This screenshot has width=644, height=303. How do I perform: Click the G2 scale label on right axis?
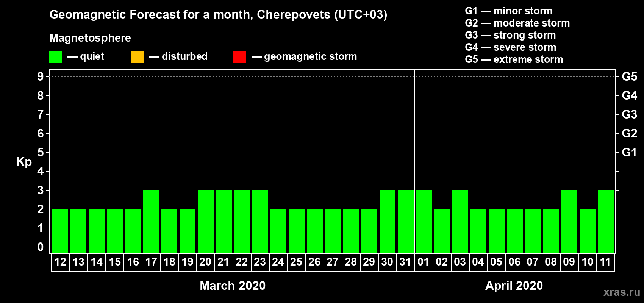tap(630, 133)
